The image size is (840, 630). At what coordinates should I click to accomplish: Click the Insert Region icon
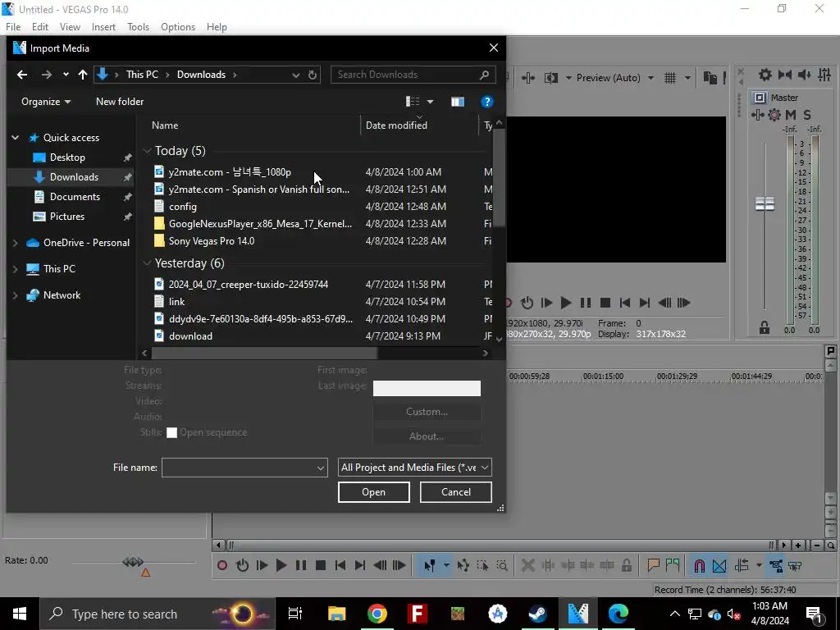[x=673, y=565]
